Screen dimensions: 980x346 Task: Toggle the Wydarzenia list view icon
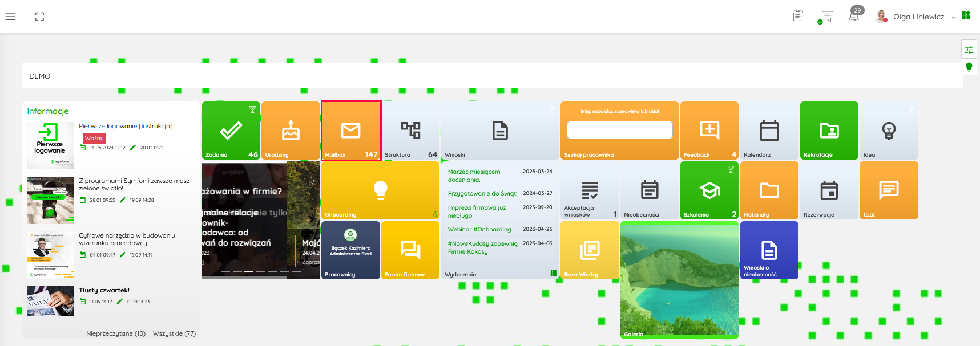click(553, 274)
